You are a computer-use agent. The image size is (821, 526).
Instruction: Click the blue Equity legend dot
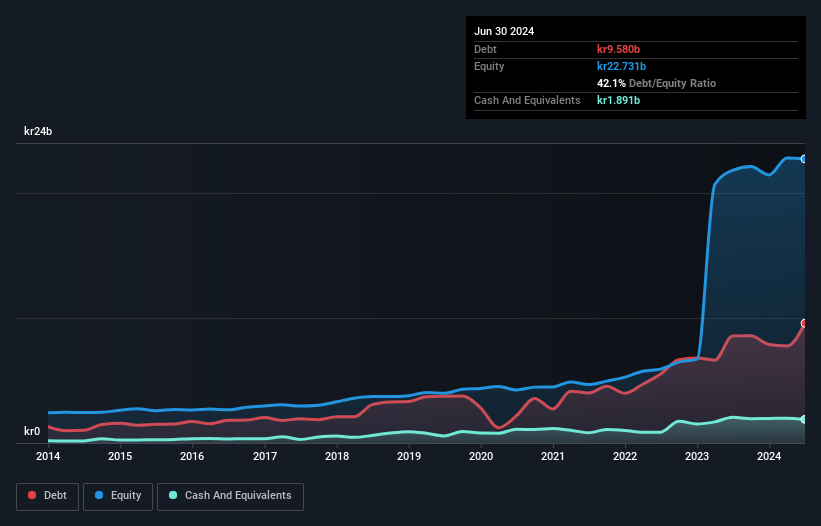coord(99,495)
